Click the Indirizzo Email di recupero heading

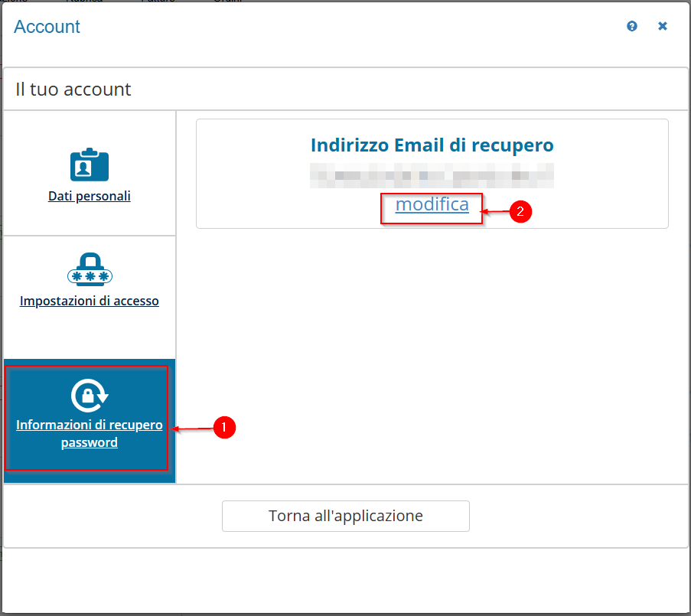(x=432, y=145)
